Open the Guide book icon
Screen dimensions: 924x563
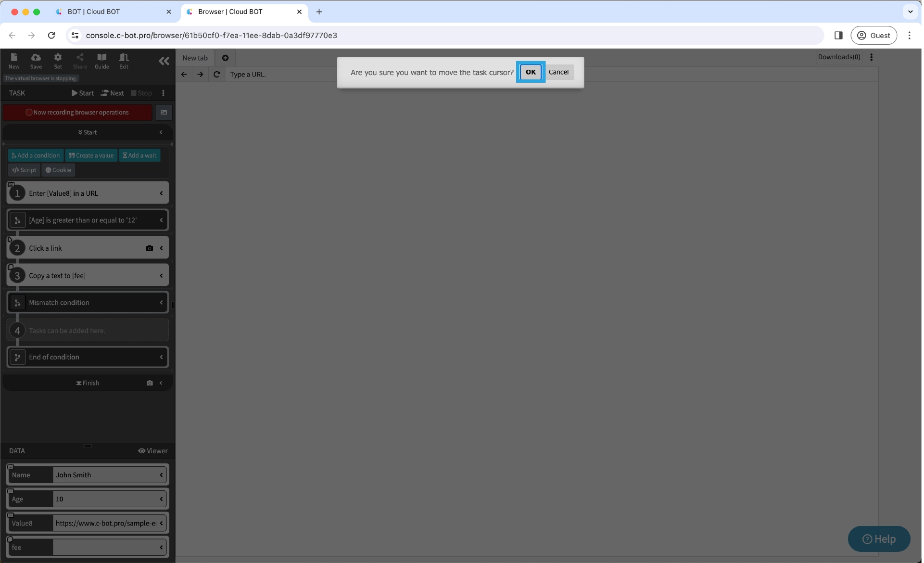tap(101, 61)
